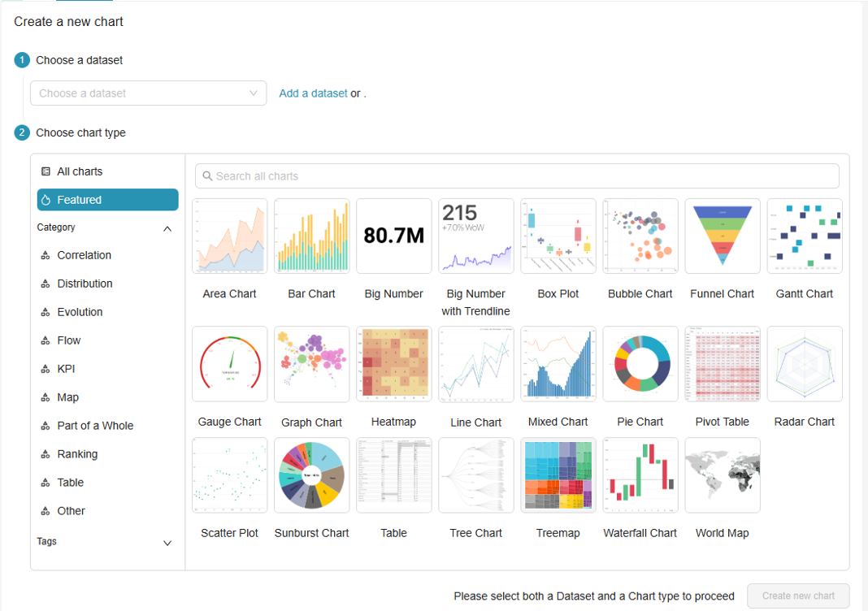Viewport: 868px width, 611px height.
Task: Select the Bar Chart thumbnail
Action: pyautogui.click(x=311, y=236)
